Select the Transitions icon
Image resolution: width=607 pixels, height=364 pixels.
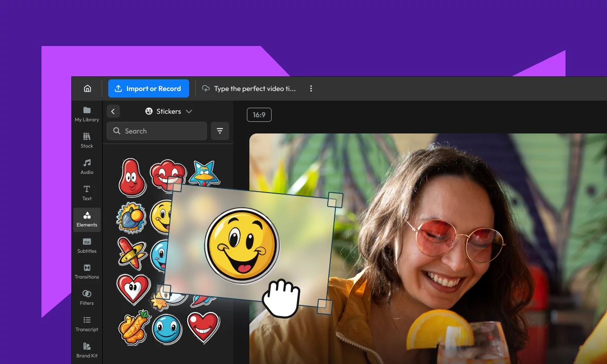point(86,270)
